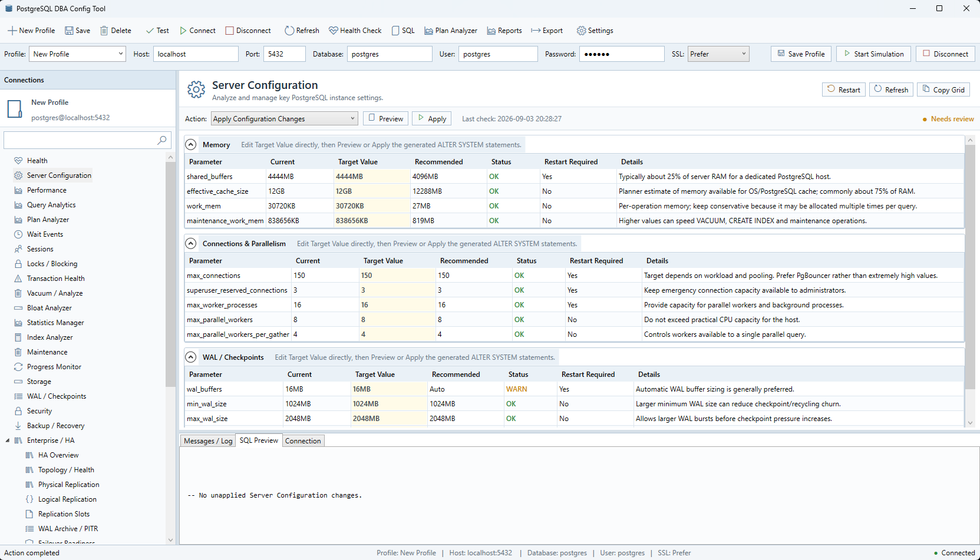The height and width of the screenshot is (560, 980).
Task: Click the SQL toolbar item
Action: 403,31
